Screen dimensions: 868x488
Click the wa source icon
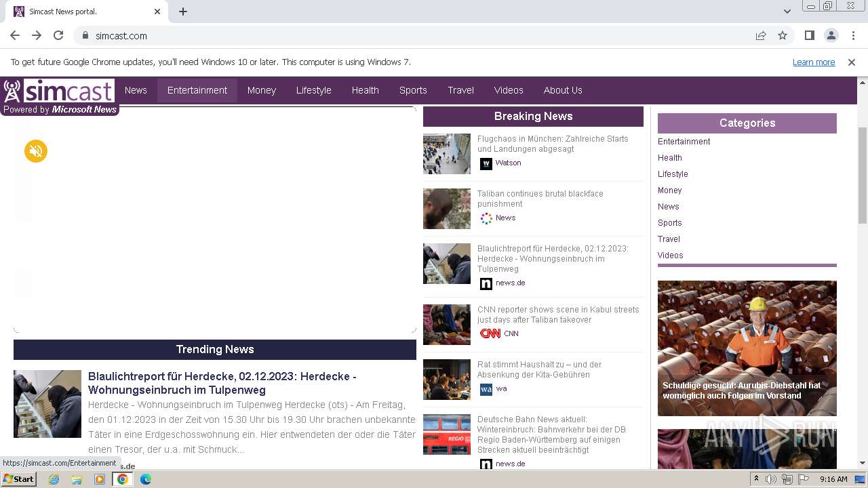tap(486, 389)
